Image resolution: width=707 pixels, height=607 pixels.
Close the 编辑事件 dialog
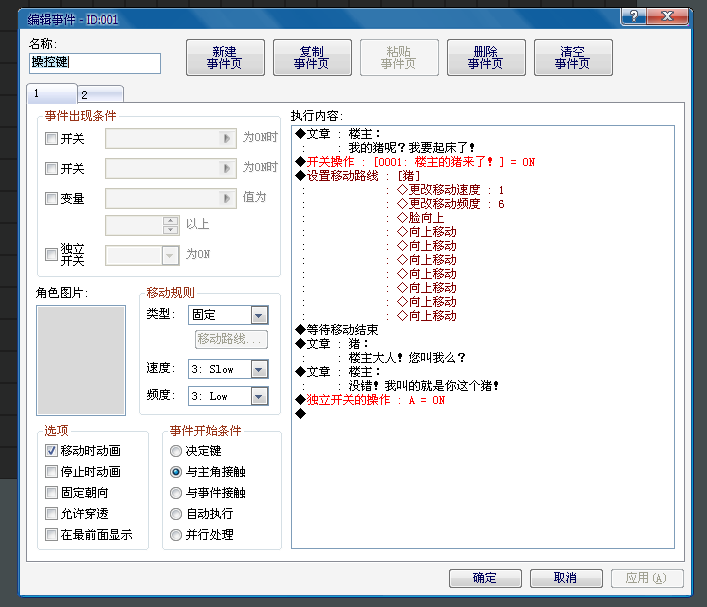pos(668,16)
